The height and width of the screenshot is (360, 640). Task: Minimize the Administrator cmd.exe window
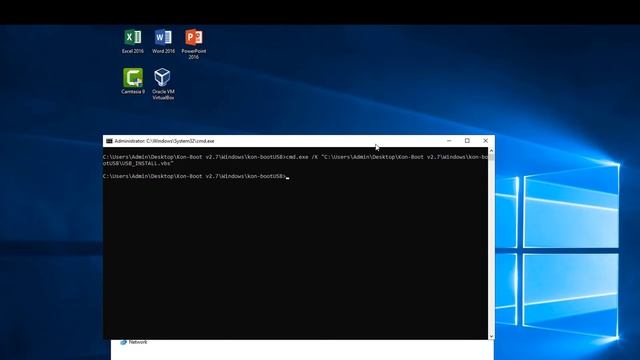click(449, 141)
